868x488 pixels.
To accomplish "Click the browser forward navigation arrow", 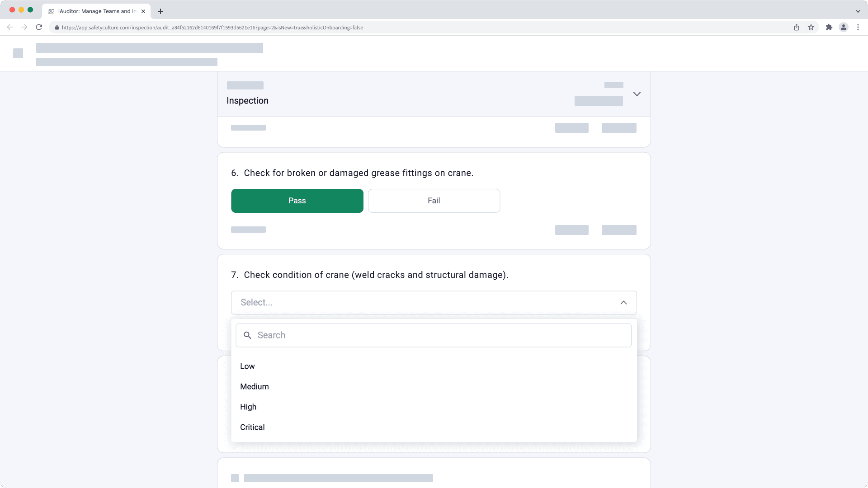I will (x=24, y=27).
